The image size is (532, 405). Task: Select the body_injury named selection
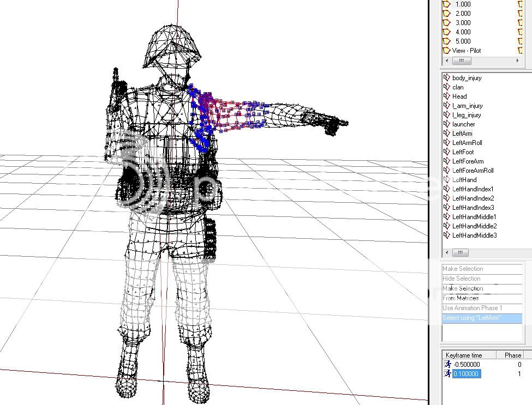click(467, 78)
